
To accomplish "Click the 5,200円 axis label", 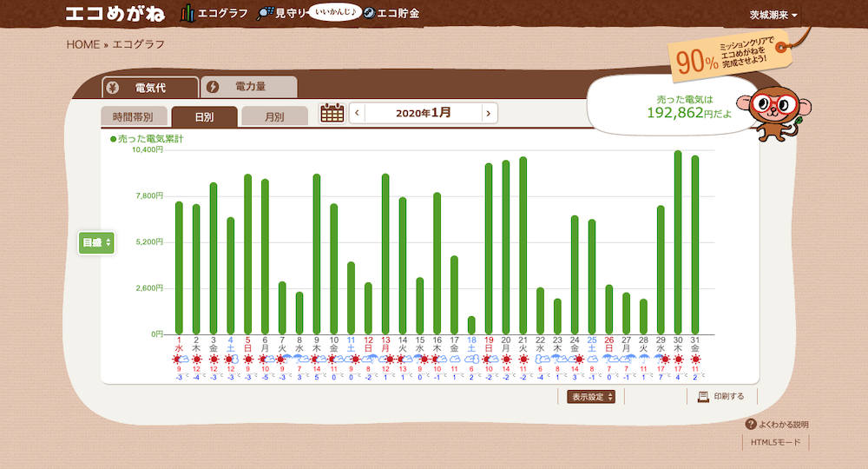I will (x=149, y=242).
